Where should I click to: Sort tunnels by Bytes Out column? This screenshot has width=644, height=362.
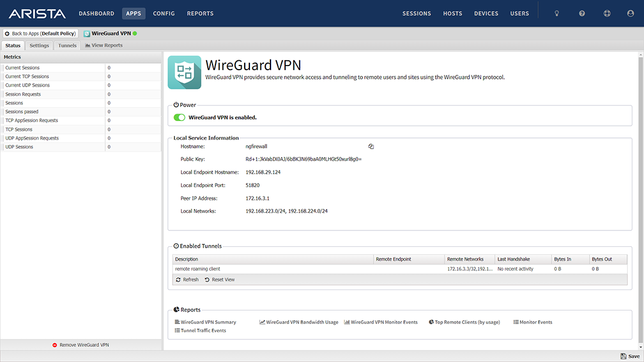click(x=608, y=260)
